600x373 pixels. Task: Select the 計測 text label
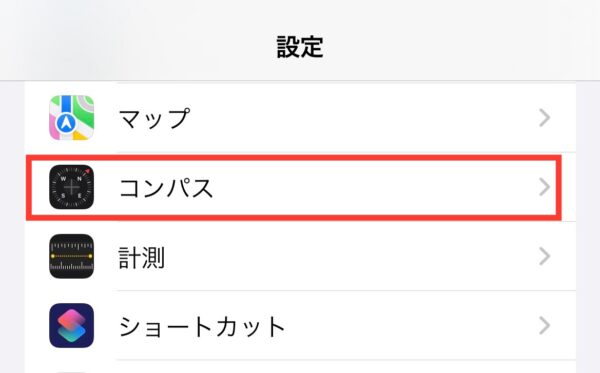(x=142, y=257)
